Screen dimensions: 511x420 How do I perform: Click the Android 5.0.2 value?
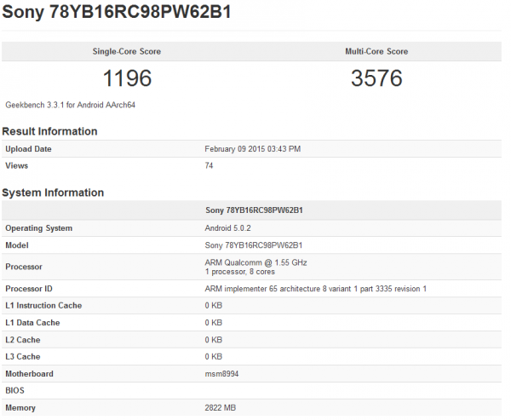227,228
